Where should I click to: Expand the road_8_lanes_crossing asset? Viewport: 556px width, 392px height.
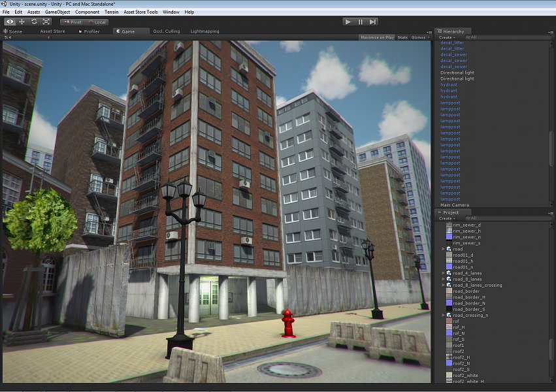[443, 286]
